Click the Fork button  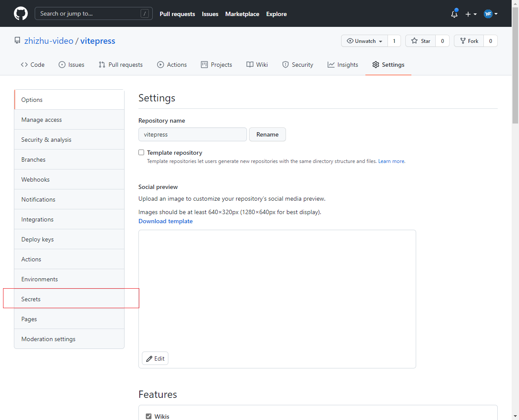tap(469, 41)
